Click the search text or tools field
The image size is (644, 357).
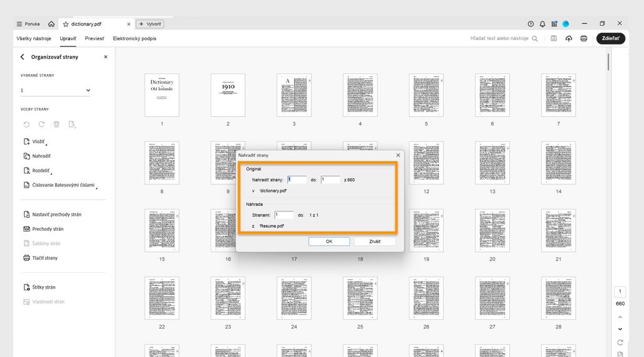point(504,38)
